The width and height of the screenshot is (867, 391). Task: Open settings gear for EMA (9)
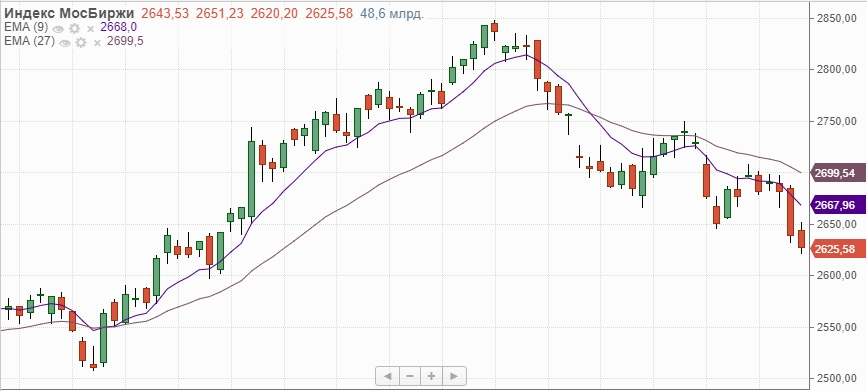pos(75,28)
